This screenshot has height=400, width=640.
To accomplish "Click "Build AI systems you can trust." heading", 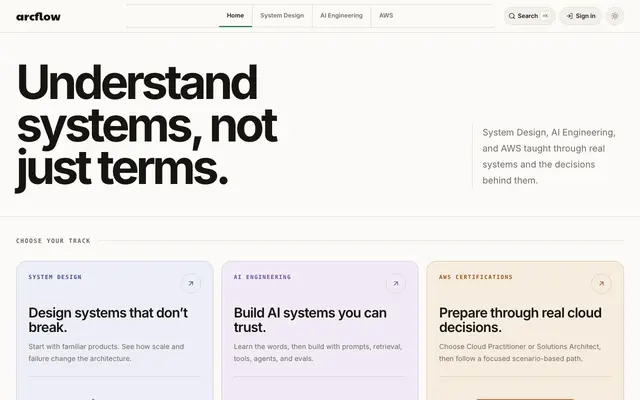I will pos(310,320).
